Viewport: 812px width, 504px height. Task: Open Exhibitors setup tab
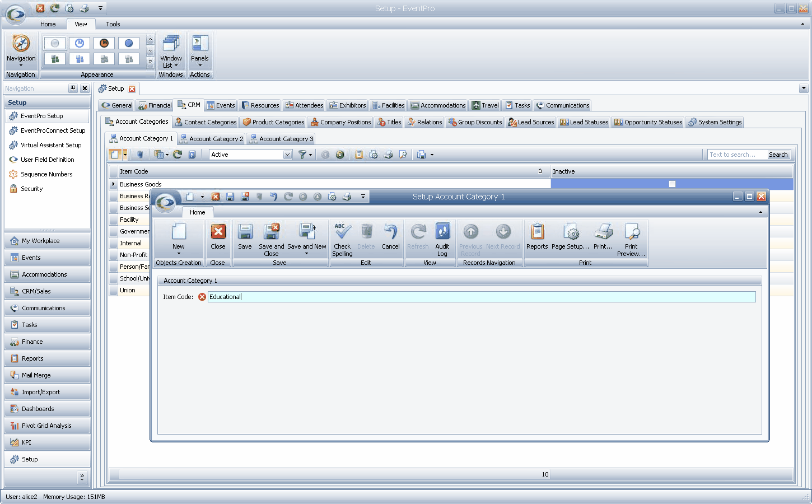coord(348,105)
